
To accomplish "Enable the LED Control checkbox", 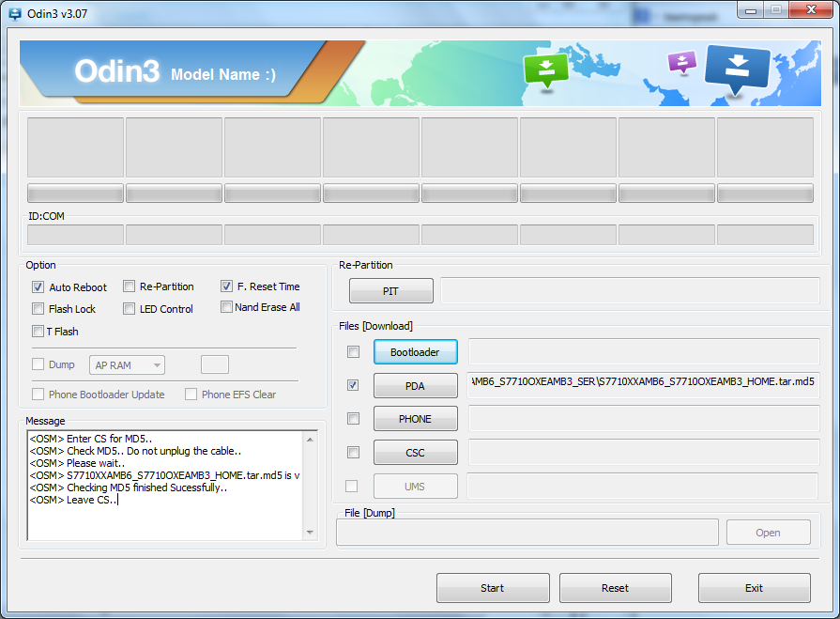I will pyautogui.click(x=129, y=309).
